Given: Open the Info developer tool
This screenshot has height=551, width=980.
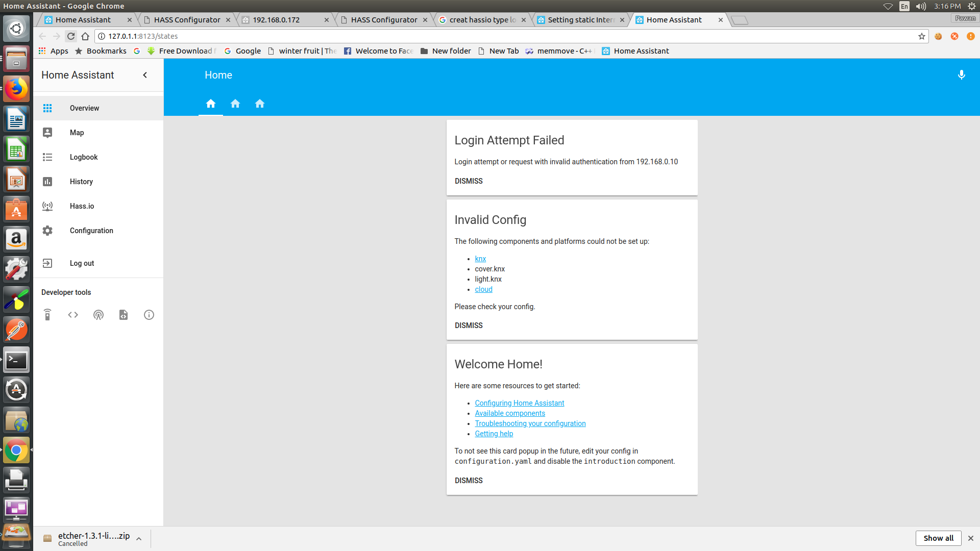Looking at the screenshot, I should point(149,315).
